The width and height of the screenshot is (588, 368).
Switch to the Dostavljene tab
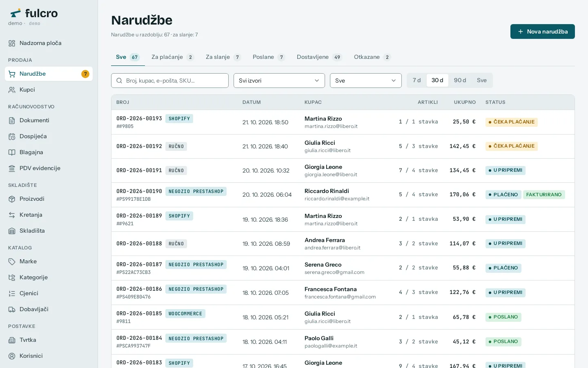tap(319, 57)
